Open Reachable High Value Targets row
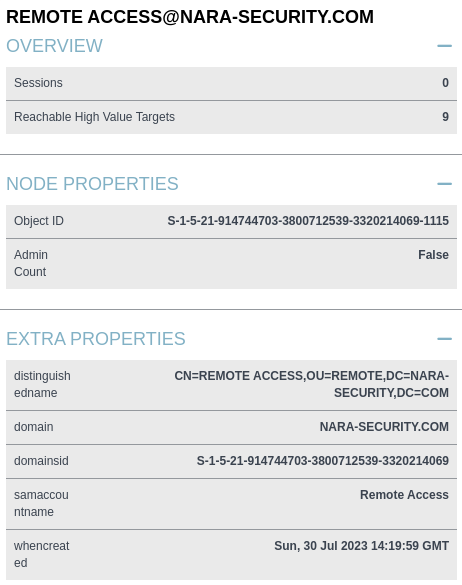The width and height of the screenshot is (462, 585). click(231, 117)
